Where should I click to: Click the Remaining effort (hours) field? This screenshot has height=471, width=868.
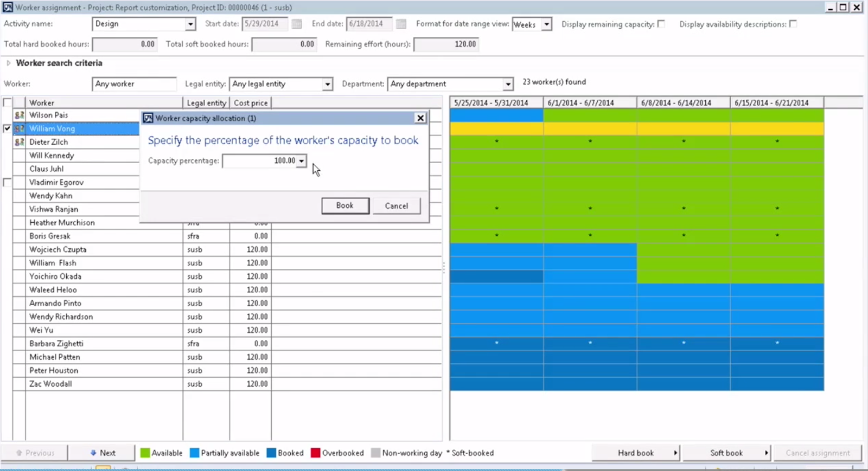[x=446, y=44]
